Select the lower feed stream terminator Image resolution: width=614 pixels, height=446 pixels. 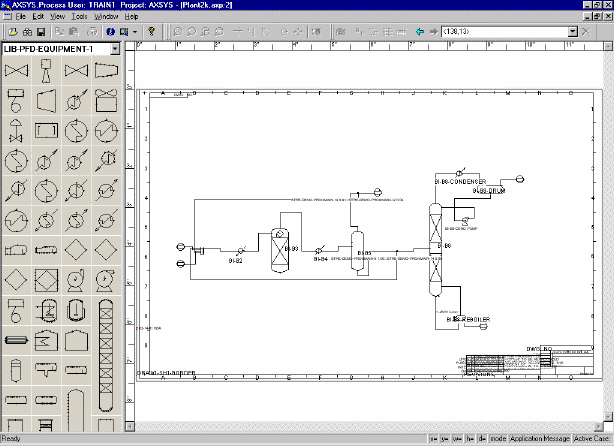181,264
